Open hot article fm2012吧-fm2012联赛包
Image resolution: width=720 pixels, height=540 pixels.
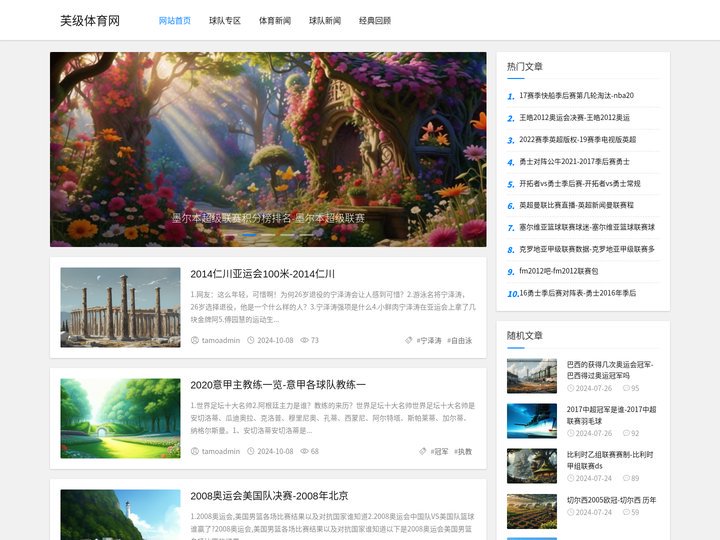[x=559, y=271]
